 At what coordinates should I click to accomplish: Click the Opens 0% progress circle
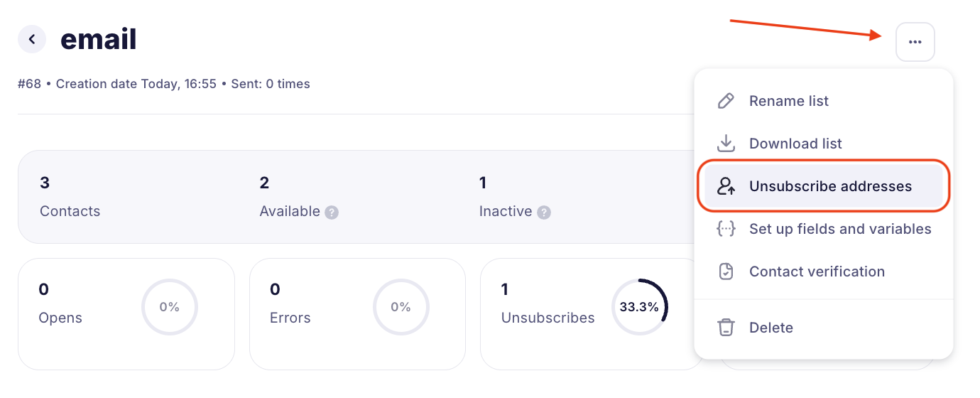click(x=169, y=307)
